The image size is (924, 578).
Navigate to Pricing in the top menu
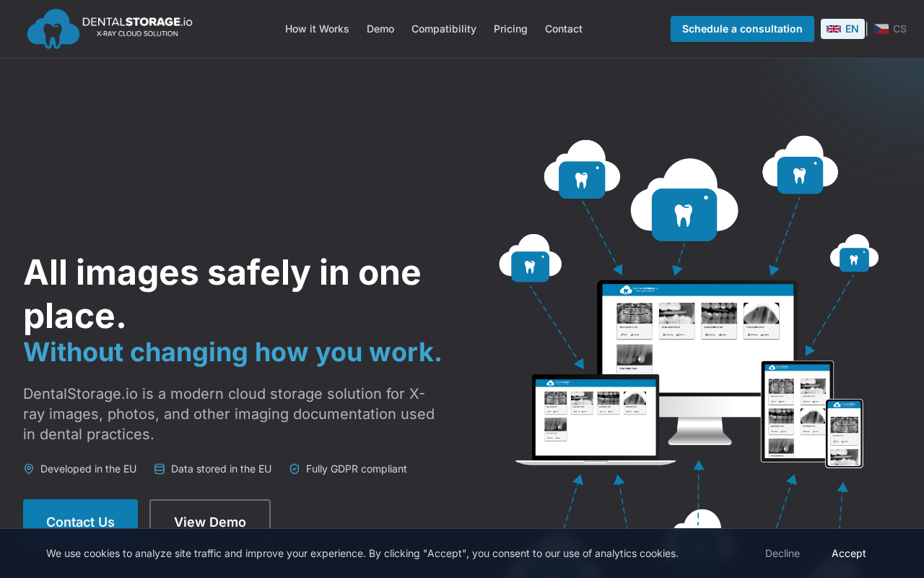(x=510, y=29)
